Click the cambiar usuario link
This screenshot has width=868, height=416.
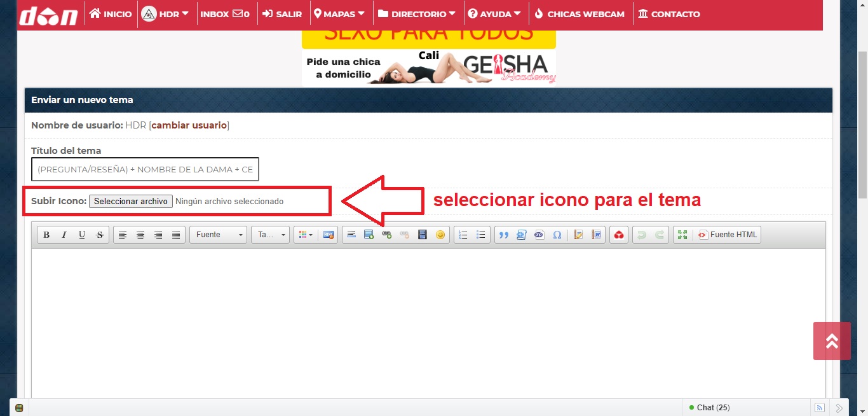[189, 125]
